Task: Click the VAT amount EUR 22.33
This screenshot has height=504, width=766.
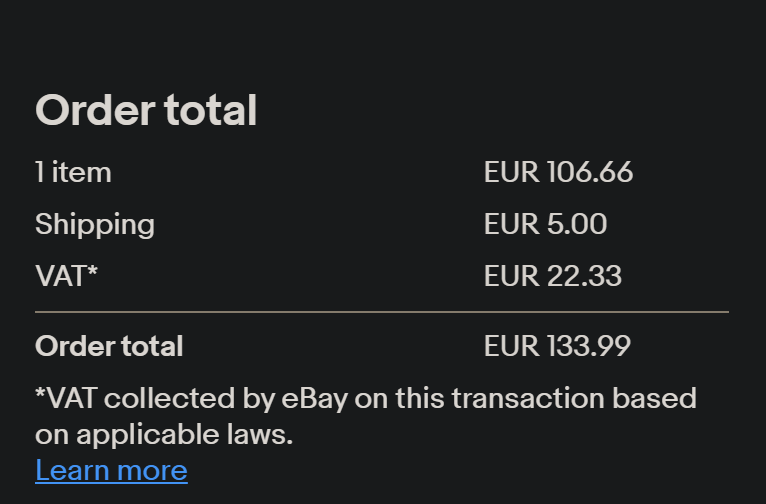Action: coord(553,276)
